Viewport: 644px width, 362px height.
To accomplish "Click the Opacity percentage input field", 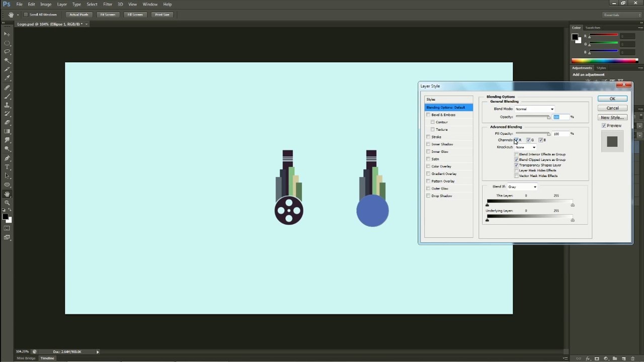I will (x=560, y=117).
